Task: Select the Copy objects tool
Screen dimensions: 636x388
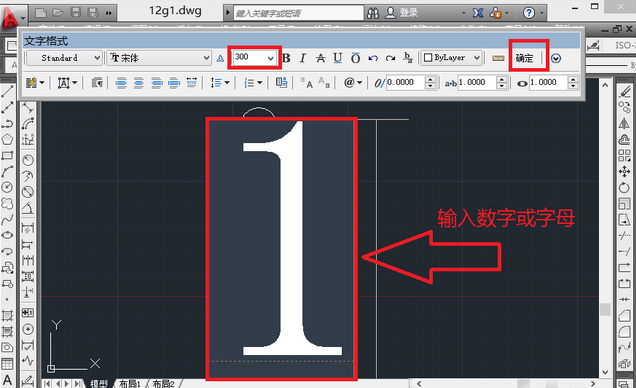Action: coord(625,107)
